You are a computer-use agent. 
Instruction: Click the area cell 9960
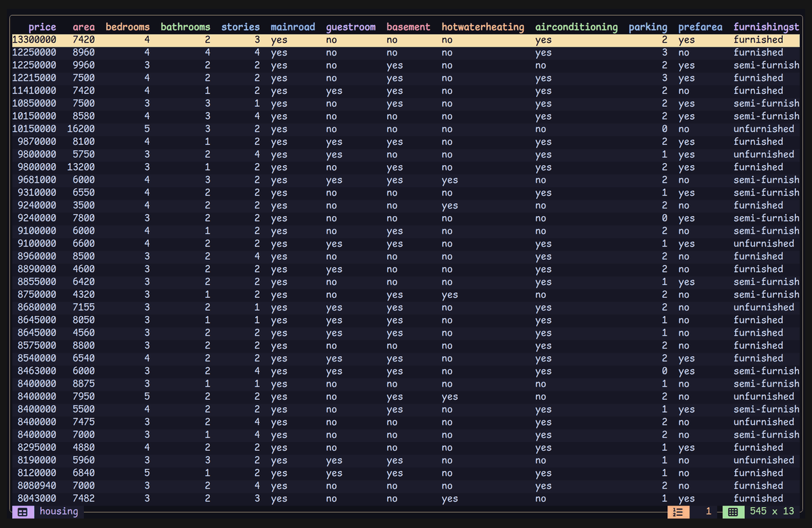pos(84,65)
